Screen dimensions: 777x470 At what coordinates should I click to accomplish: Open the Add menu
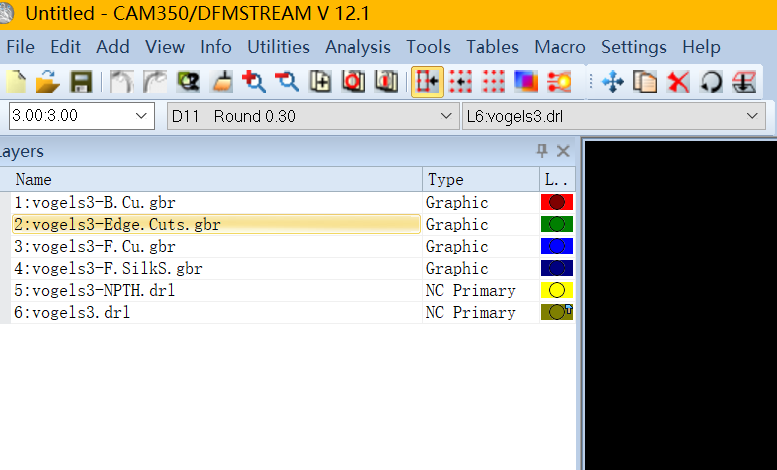(112, 47)
